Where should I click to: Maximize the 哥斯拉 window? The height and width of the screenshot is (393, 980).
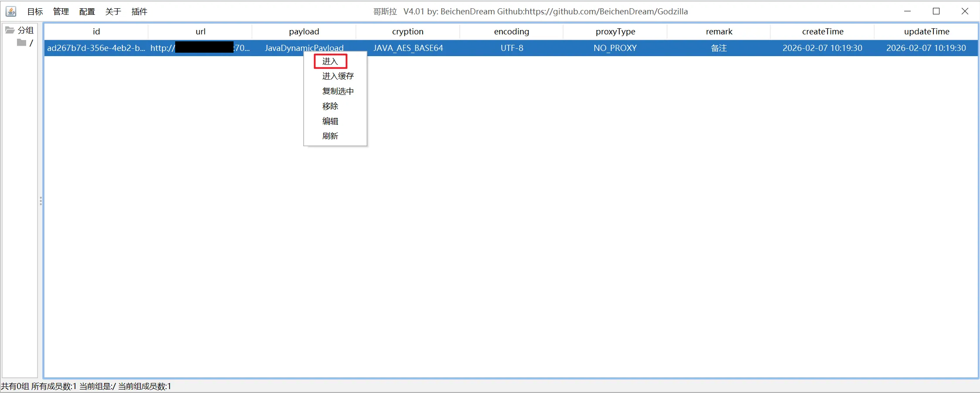pyautogui.click(x=936, y=11)
